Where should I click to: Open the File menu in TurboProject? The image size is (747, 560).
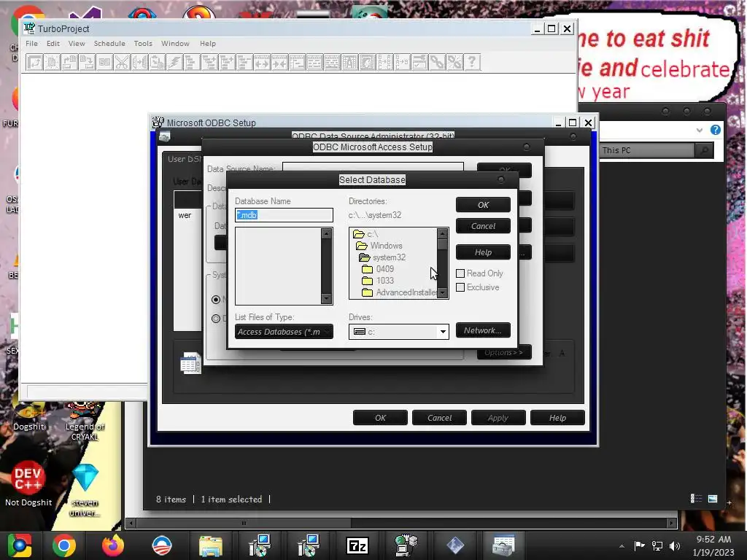tap(31, 43)
